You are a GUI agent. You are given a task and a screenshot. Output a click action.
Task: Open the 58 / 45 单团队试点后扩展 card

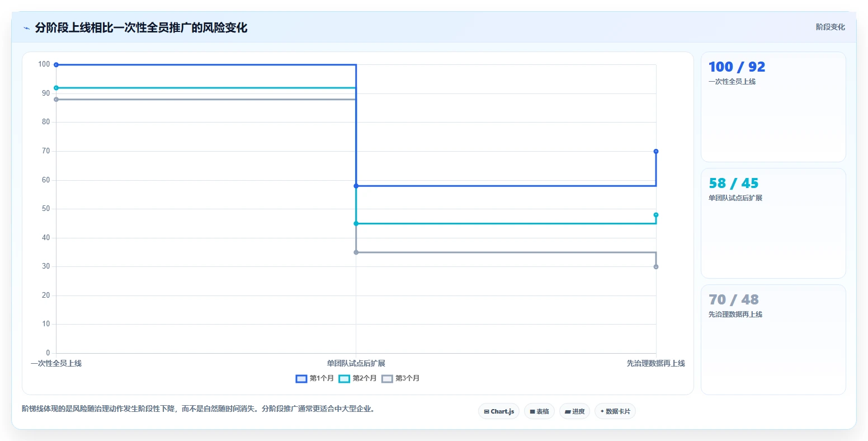click(x=773, y=223)
